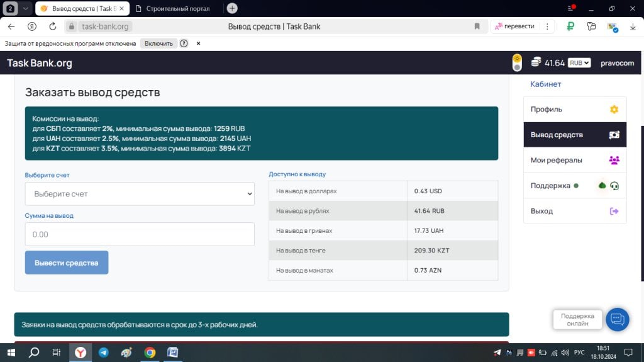Image resolution: width=644 pixels, height=362 pixels.
Task: Open the 'pravocom' username link
Action: point(617,63)
